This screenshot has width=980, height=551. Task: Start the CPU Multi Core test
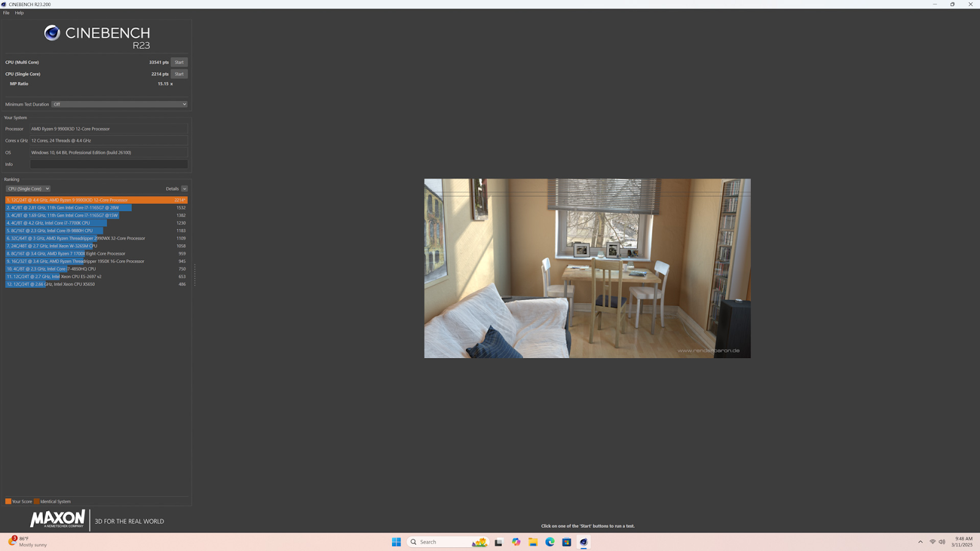pos(179,62)
